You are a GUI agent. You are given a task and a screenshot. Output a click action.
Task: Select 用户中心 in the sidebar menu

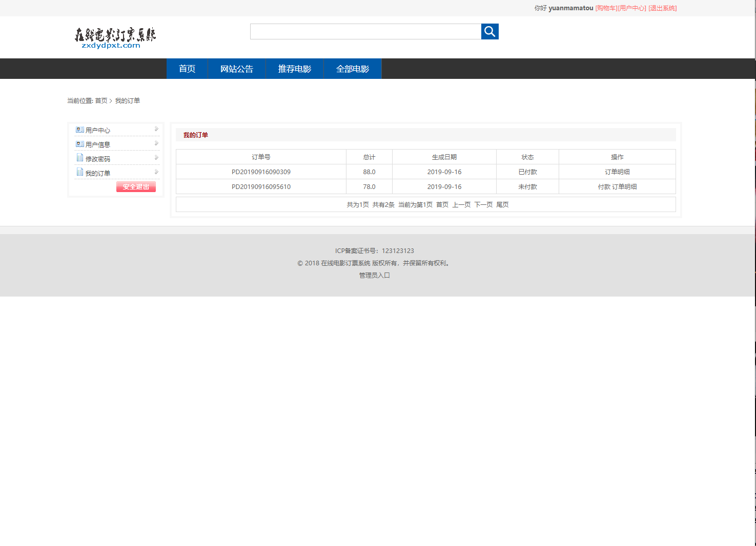[98, 130]
